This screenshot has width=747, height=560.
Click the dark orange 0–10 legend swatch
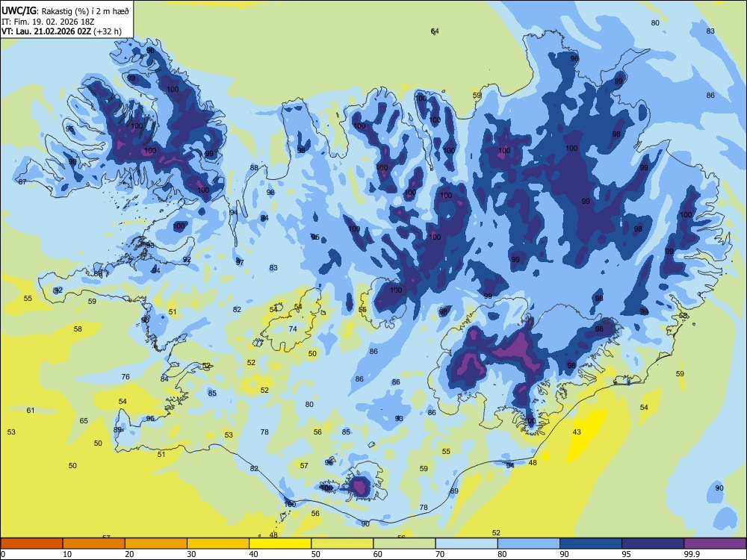click(31, 544)
